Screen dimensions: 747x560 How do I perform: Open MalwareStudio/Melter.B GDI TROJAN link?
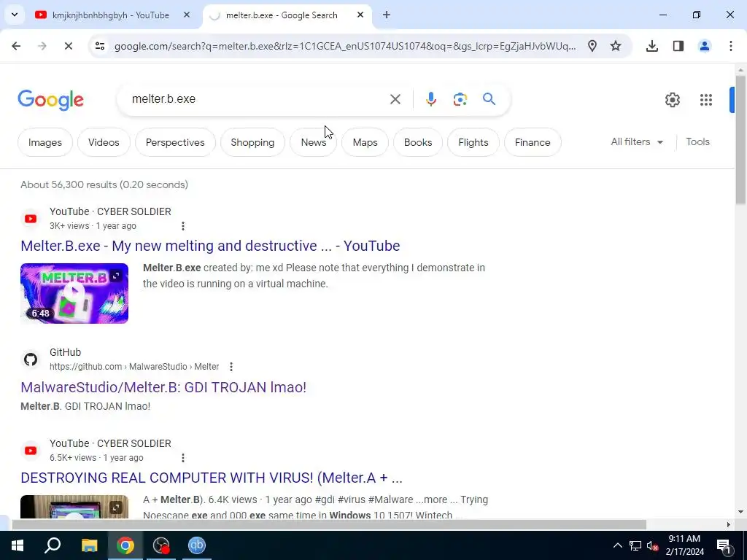point(163,387)
